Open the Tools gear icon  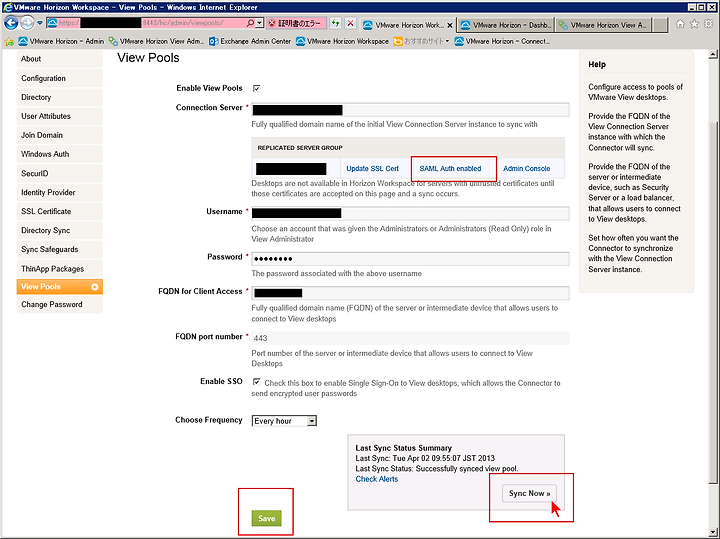[709, 24]
